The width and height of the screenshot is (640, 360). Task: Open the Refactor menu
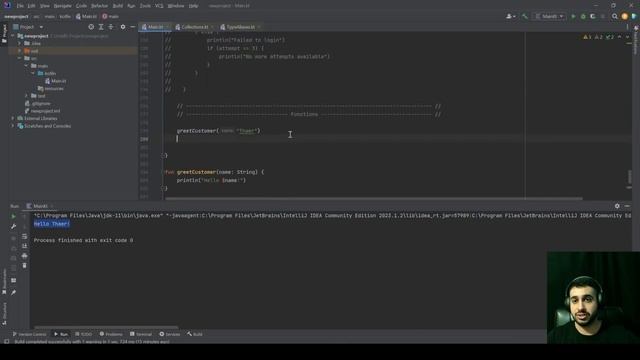(x=99, y=6)
